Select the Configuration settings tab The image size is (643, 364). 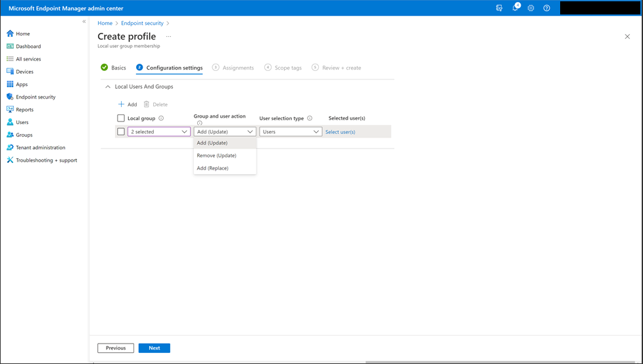(x=170, y=68)
